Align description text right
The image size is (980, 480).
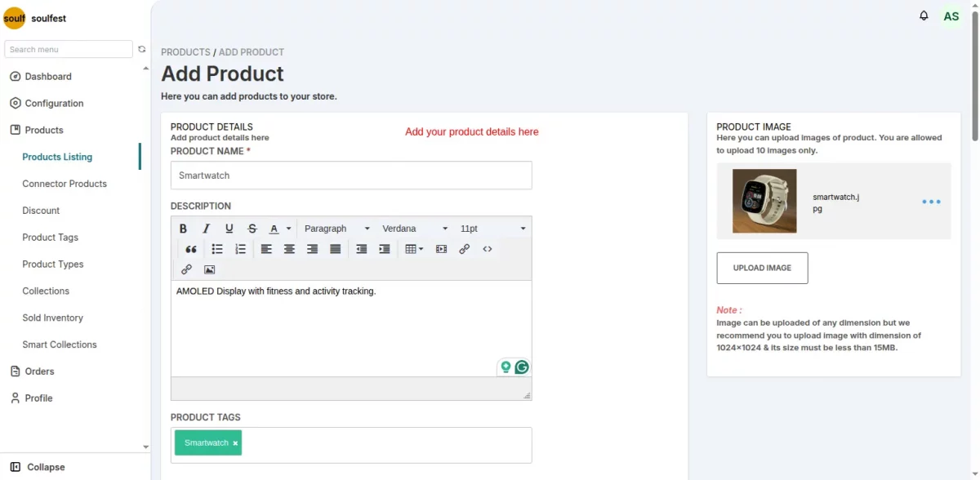[x=312, y=249]
